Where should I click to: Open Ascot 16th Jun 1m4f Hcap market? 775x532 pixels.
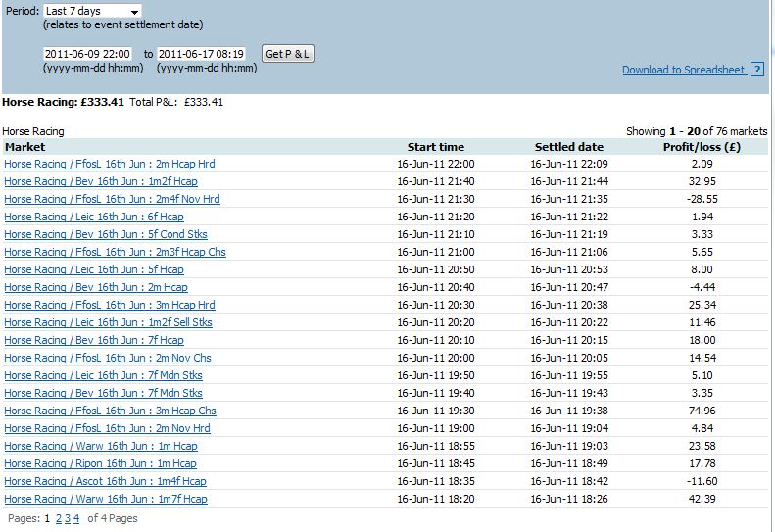tap(105, 481)
